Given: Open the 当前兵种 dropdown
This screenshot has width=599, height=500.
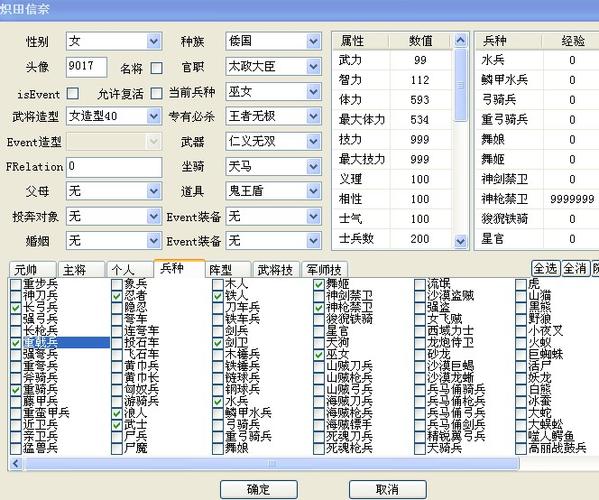Looking at the screenshot, I should click(313, 92).
